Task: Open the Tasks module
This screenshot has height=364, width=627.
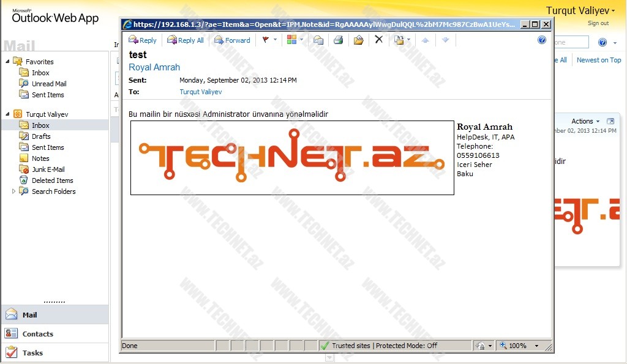Action: [32, 353]
